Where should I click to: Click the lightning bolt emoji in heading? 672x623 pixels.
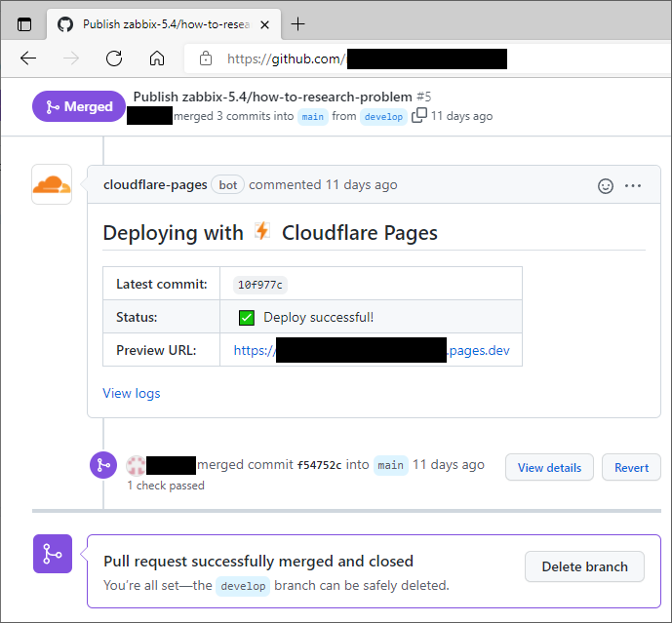pyautogui.click(x=261, y=231)
